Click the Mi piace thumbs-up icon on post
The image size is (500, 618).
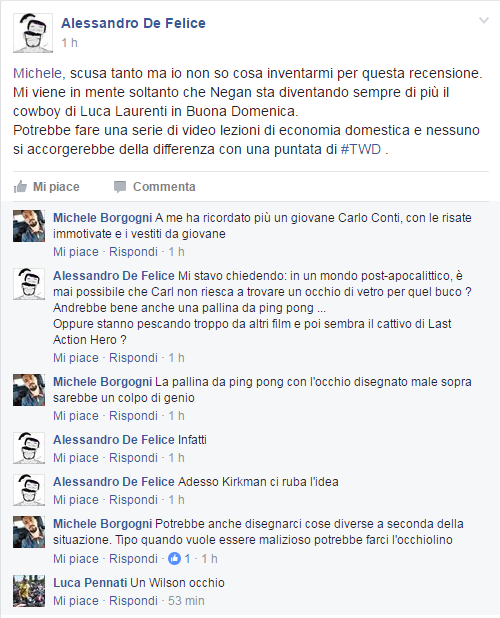[x=20, y=186]
